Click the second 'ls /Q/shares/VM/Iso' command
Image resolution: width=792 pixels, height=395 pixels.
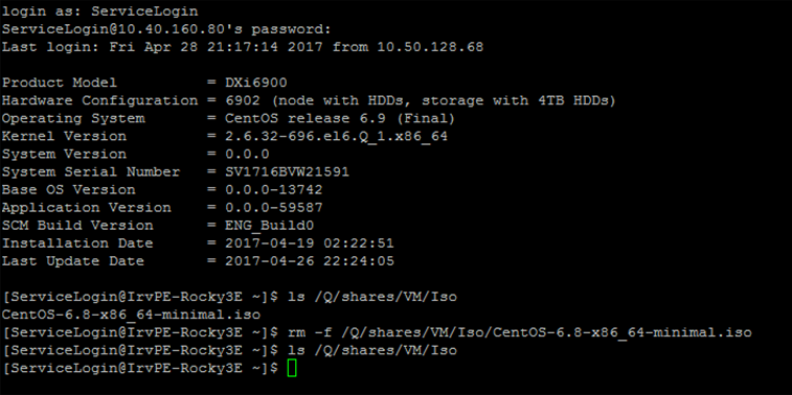pos(372,350)
